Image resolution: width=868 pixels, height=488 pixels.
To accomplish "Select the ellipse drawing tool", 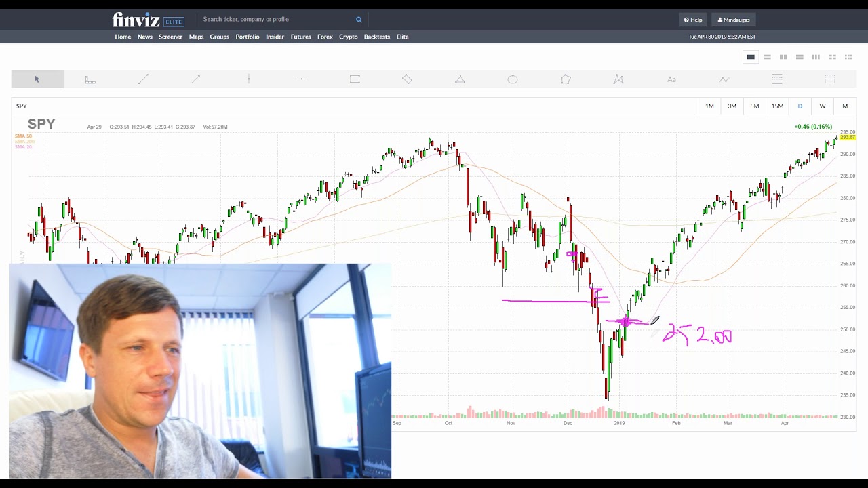I will point(513,79).
